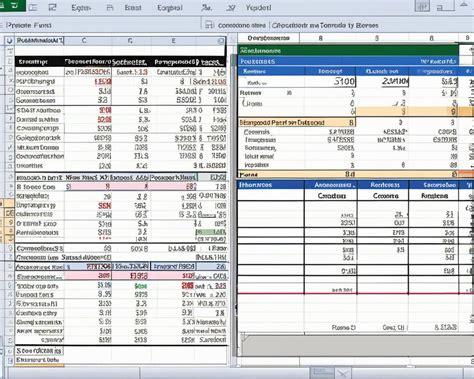Select the green dollar value in the left sheet
The height and width of the screenshot is (379, 474).
141,286
